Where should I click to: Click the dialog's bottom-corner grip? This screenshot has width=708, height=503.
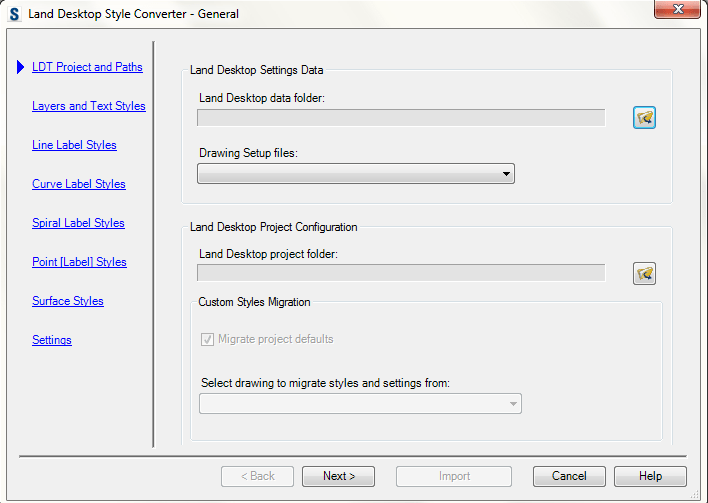pos(695,496)
